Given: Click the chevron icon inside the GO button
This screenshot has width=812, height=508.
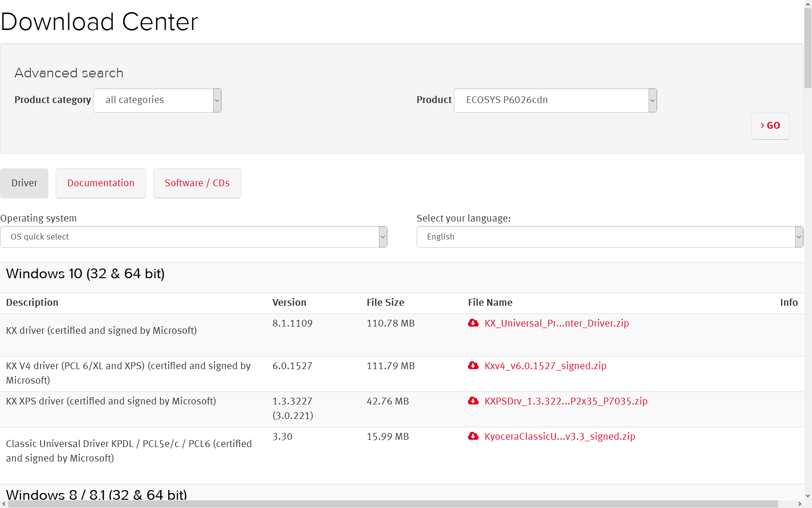Looking at the screenshot, I should click(763, 125).
